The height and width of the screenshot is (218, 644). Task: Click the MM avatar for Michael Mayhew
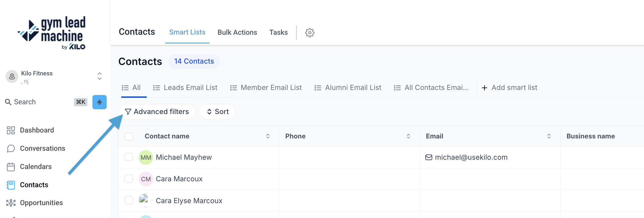click(x=146, y=157)
